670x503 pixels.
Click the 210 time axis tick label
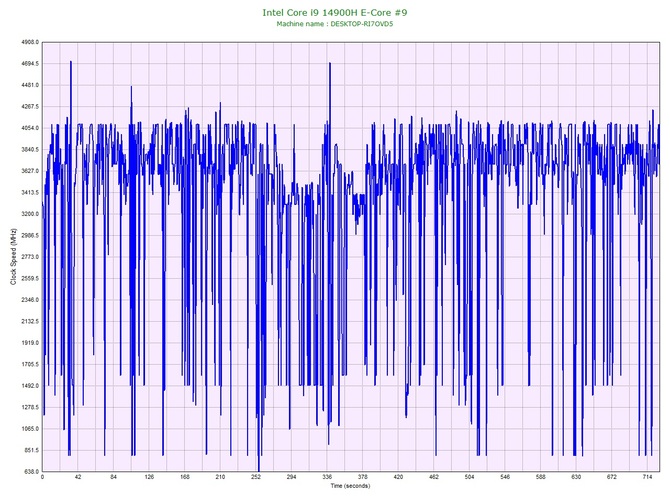pos(220,477)
